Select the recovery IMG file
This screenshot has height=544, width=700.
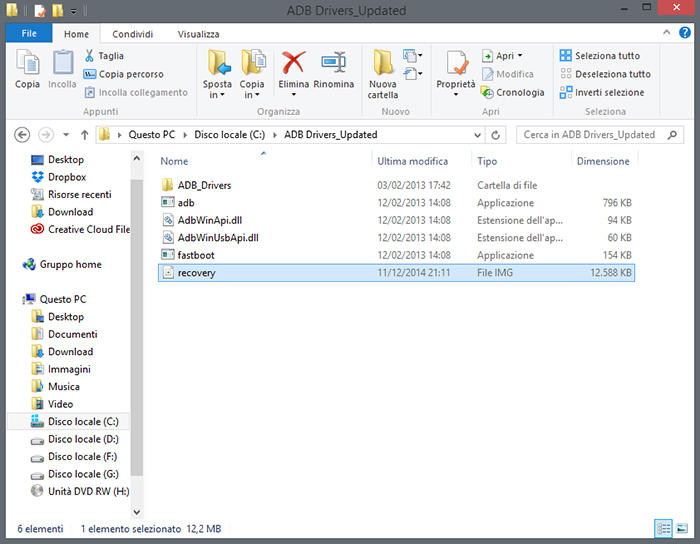[x=396, y=273]
